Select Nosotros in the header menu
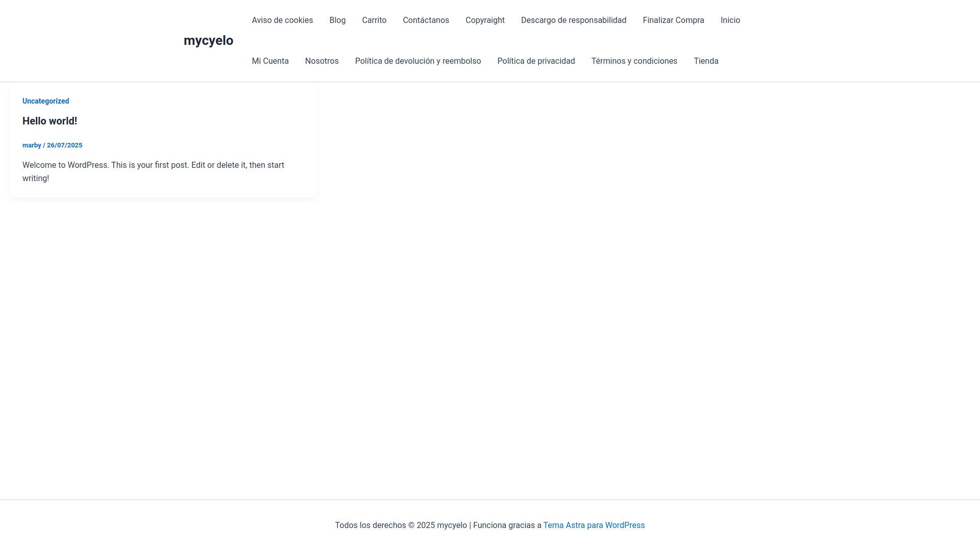 click(x=322, y=61)
